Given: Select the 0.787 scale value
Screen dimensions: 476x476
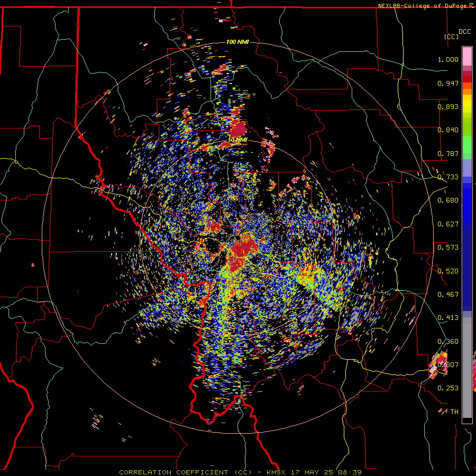Looking at the screenshot, I should pyautogui.click(x=448, y=153).
